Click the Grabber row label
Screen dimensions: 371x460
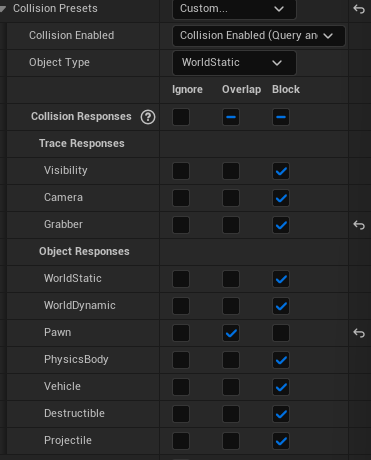(63, 224)
